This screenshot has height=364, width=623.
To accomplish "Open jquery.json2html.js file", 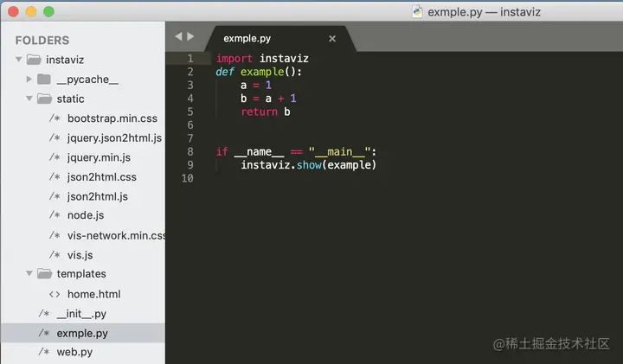I will (114, 137).
